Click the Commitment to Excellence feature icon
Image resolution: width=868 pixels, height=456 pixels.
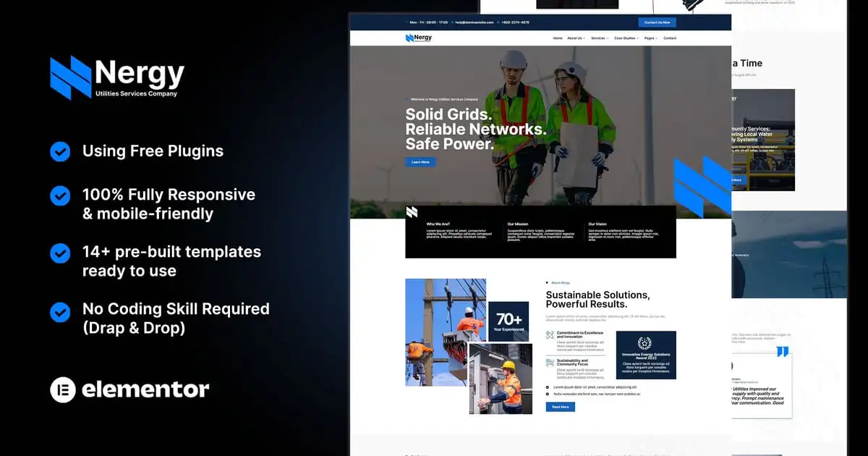(x=550, y=335)
